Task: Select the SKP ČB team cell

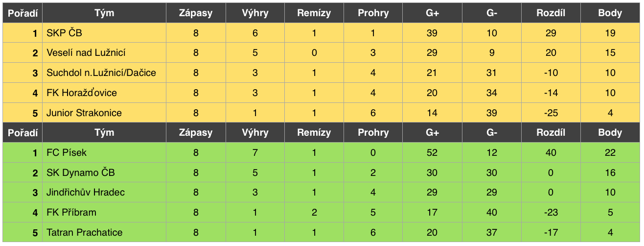Action: [x=104, y=33]
